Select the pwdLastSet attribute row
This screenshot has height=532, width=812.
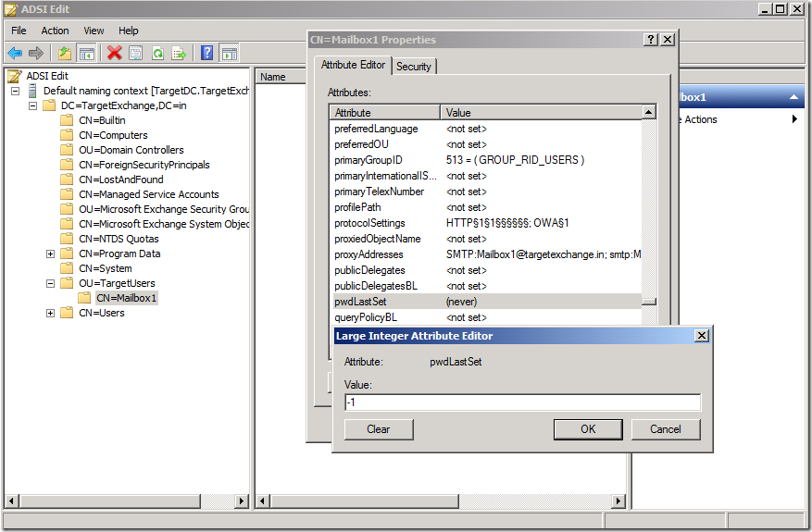(485, 302)
